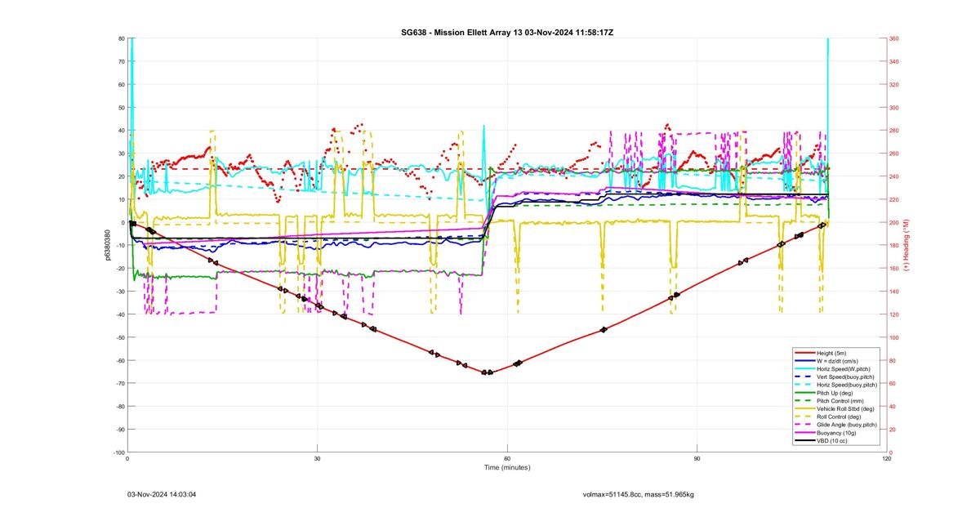This screenshot has width=980, height=508.
Task: Click time axis tick '120'
Action: point(887,458)
